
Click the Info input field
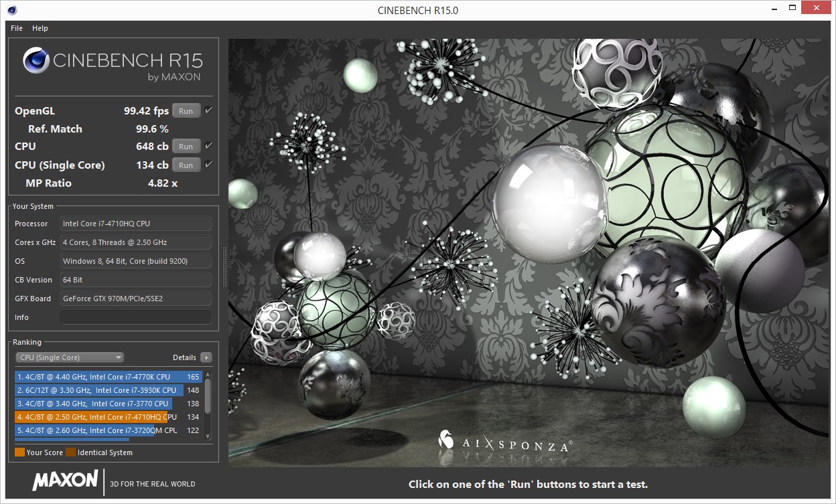[135, 317]
